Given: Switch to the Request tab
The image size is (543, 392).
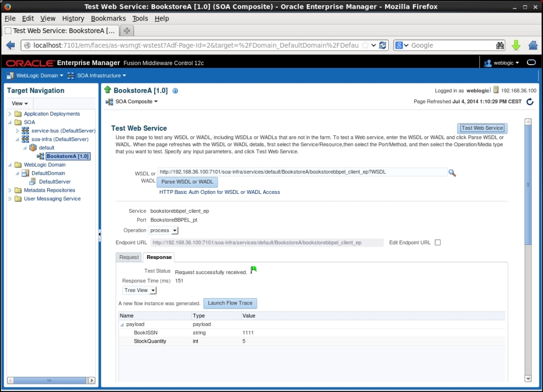Looking at the screenshot, I should tap(129, 257).
